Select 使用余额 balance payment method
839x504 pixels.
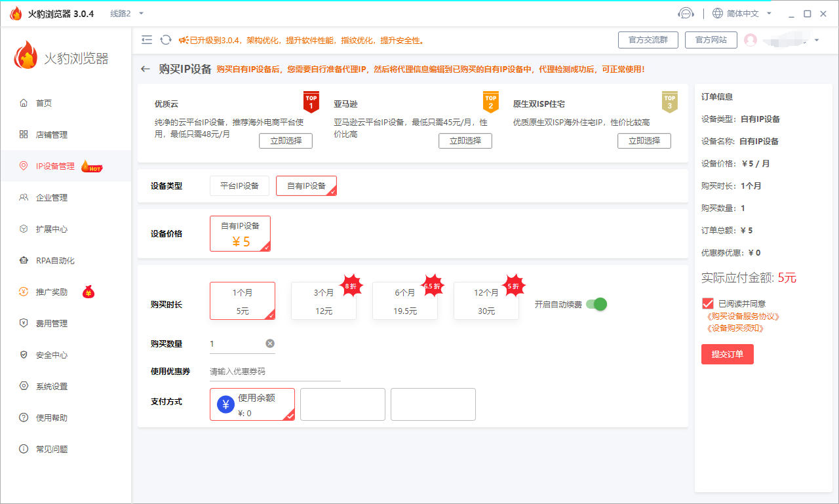point(252,404)
